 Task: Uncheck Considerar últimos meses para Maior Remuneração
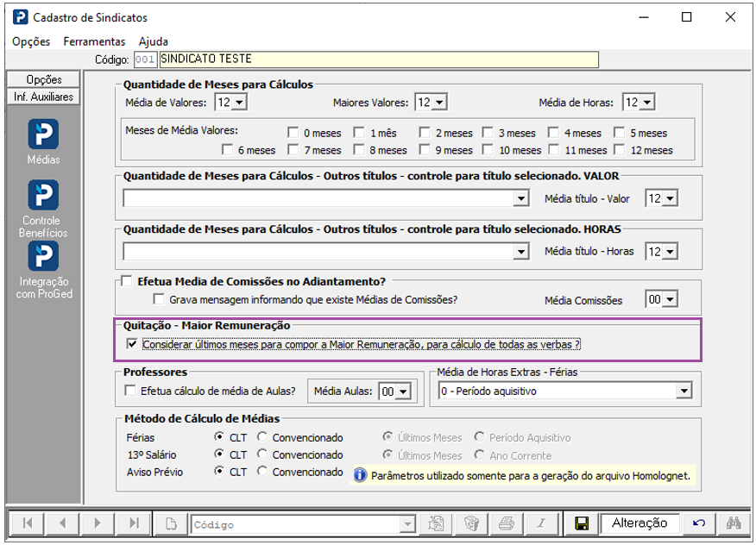pyautogui.click(x=132, y=344)
